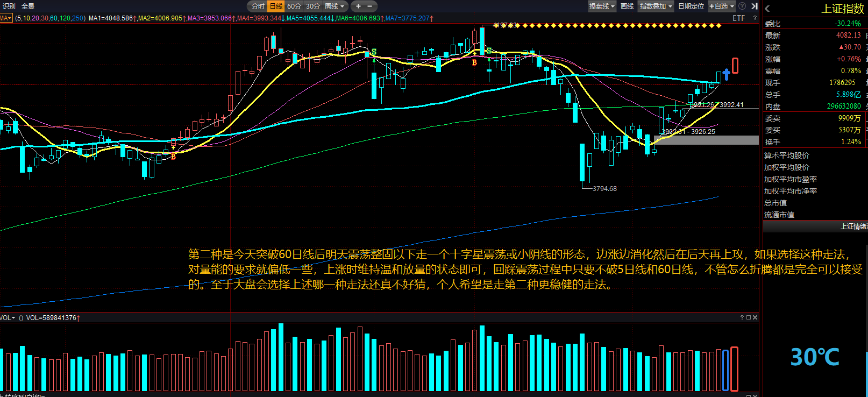This screenshot has height=397, width=868.
Task: Select the 60分 timeframe
Action: click(294, 6)
